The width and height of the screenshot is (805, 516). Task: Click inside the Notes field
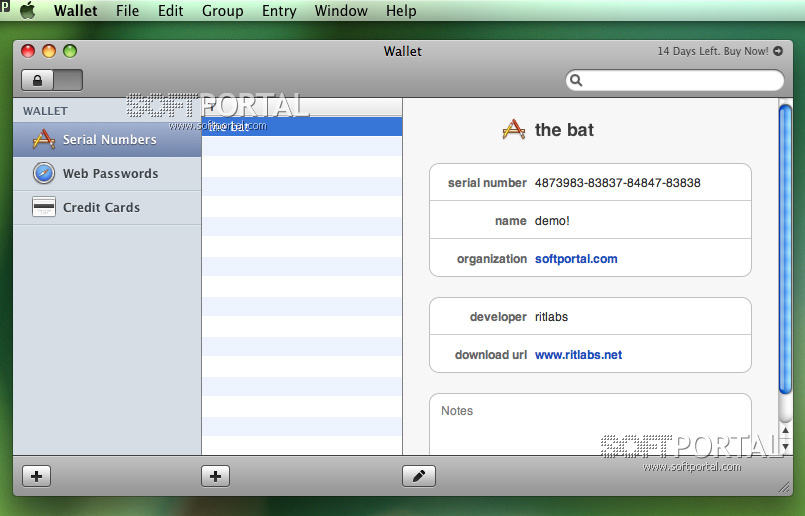click(590, 424)
